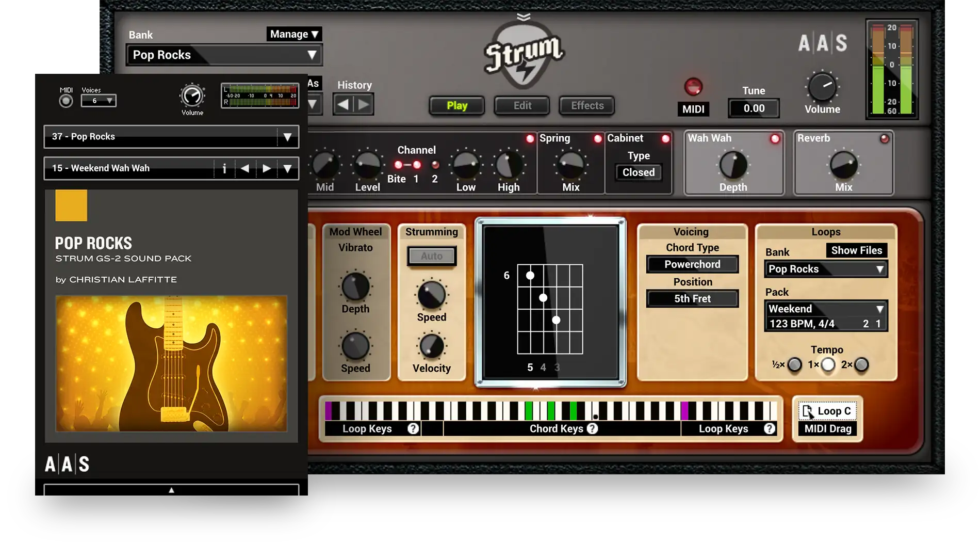Disable the Cabinet power LED
This screenshot has width=980, height=542.
665,138
